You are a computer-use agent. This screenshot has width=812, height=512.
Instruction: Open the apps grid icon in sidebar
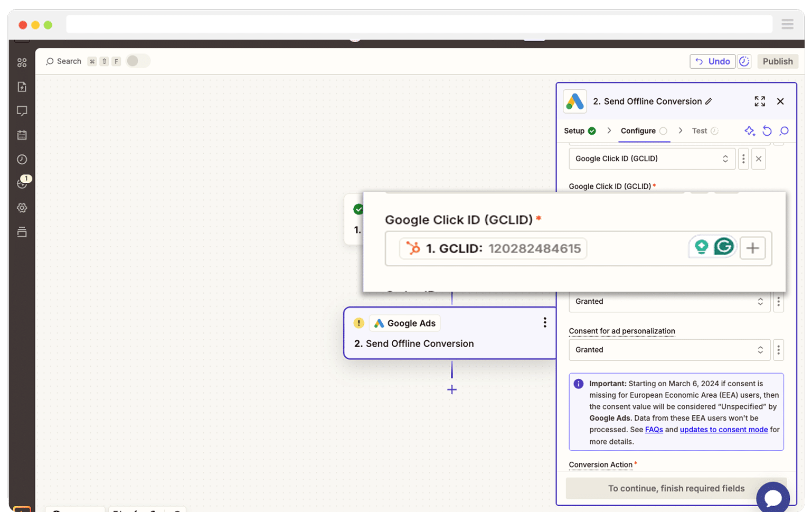pyautogui.click(x=22, y=63)
